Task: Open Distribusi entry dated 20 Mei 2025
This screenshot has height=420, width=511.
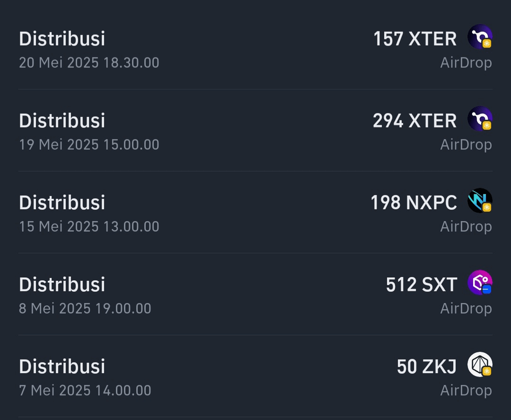Action: click(x=255, y=48)
